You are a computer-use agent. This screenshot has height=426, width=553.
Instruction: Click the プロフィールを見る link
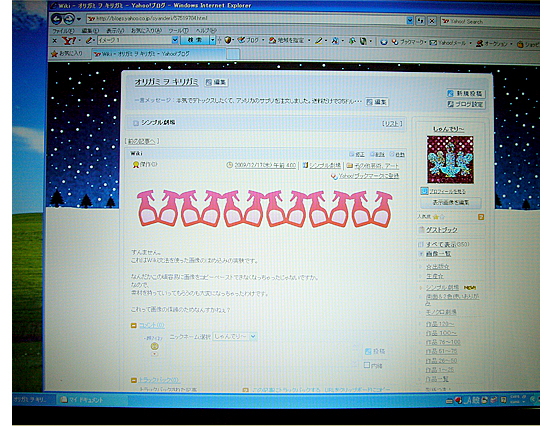coord(447,191)
